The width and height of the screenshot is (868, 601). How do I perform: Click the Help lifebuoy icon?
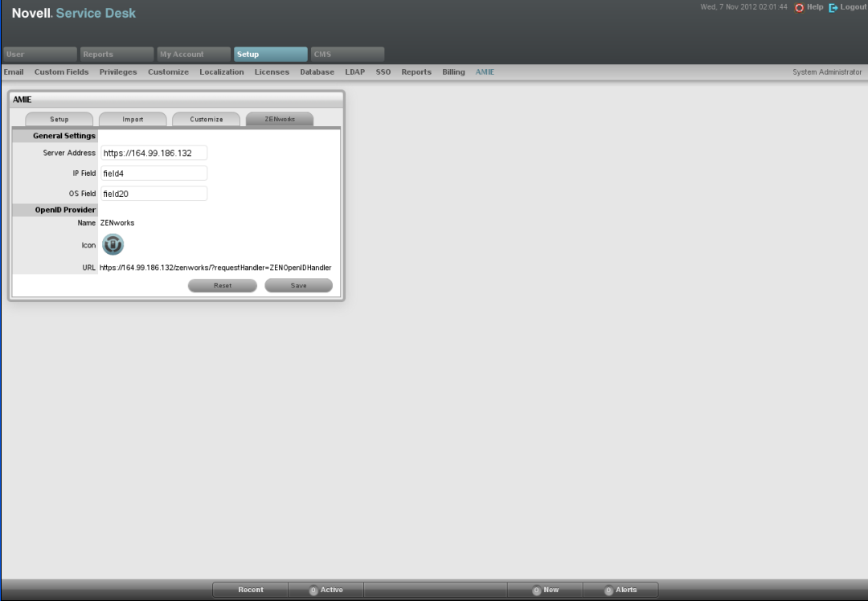(799, 7)
